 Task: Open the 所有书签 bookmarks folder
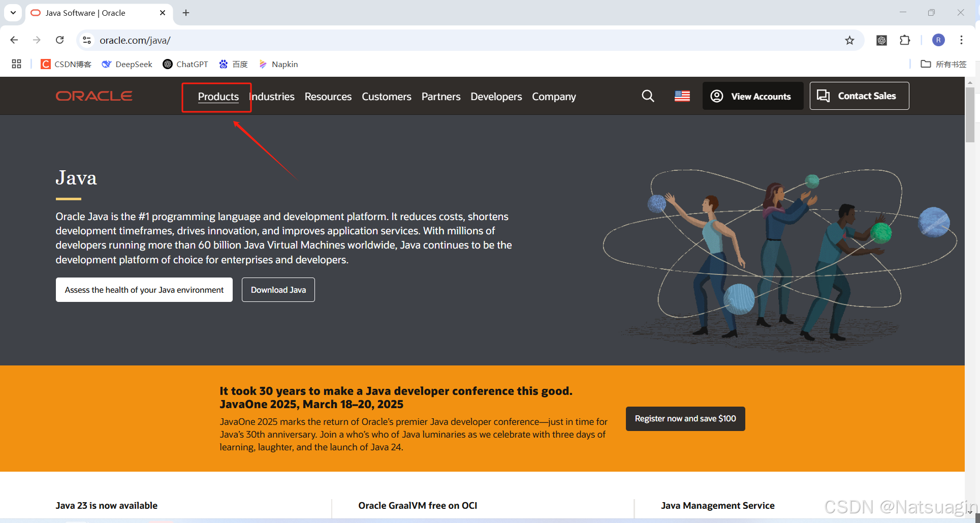(x=943, y=64)
